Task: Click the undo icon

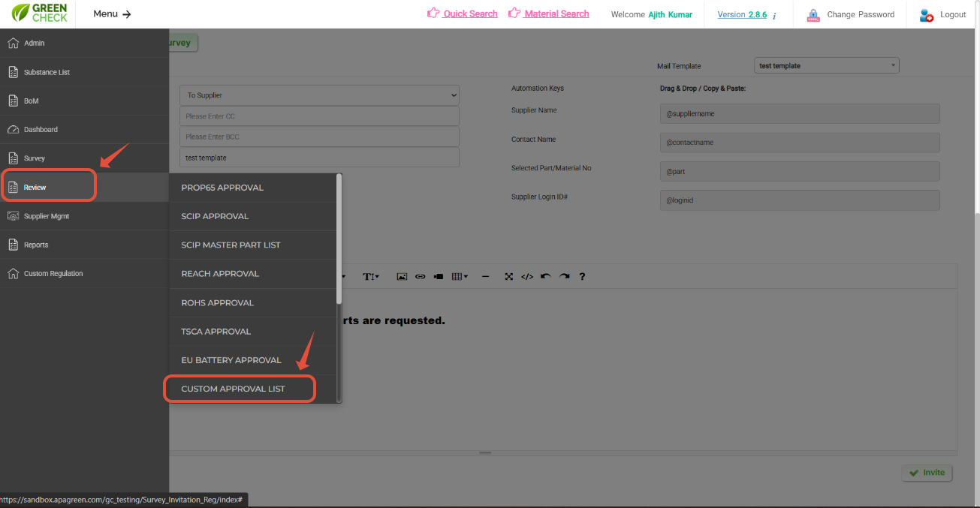Action: [546, 276]
